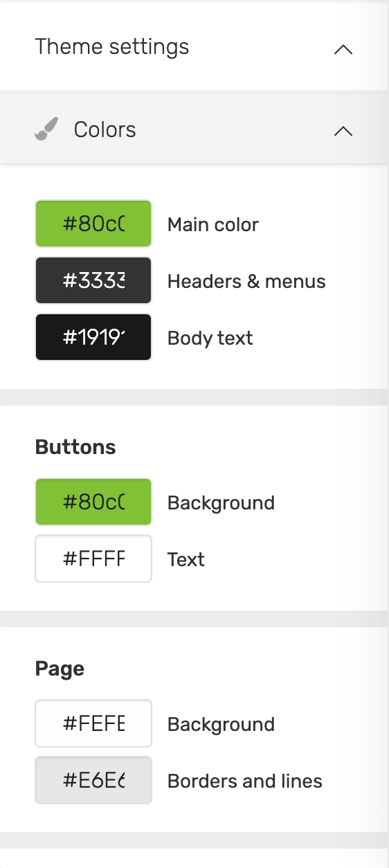Open the Page Background color swatch
This screenshot has width=389, height=868.
[93, 724]
